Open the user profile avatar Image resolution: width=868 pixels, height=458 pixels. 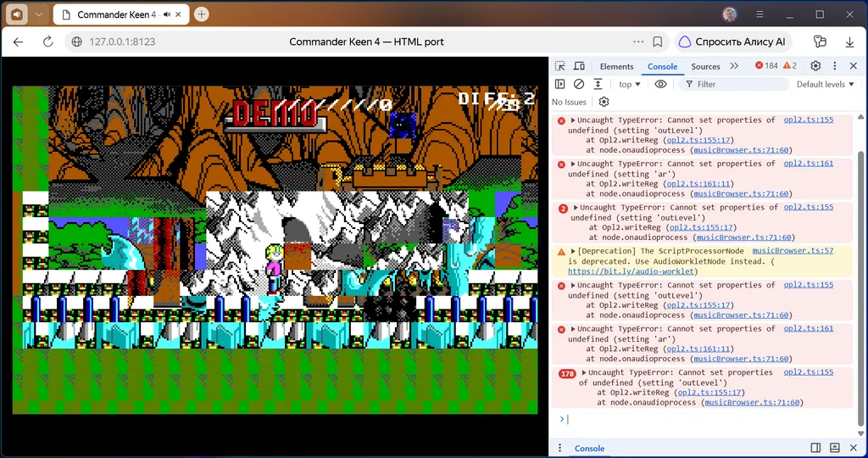(x=730, y=14)
